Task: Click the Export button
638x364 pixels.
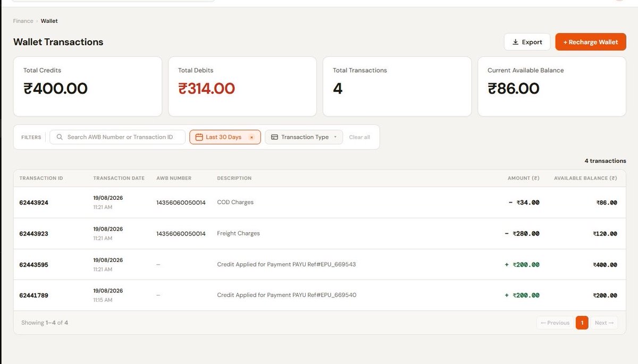Action: 527,42
